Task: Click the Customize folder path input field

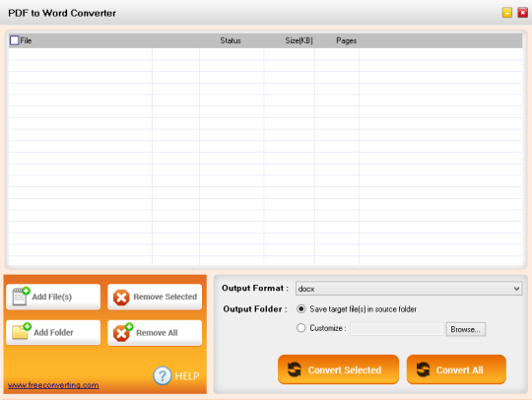Action: 397,329
